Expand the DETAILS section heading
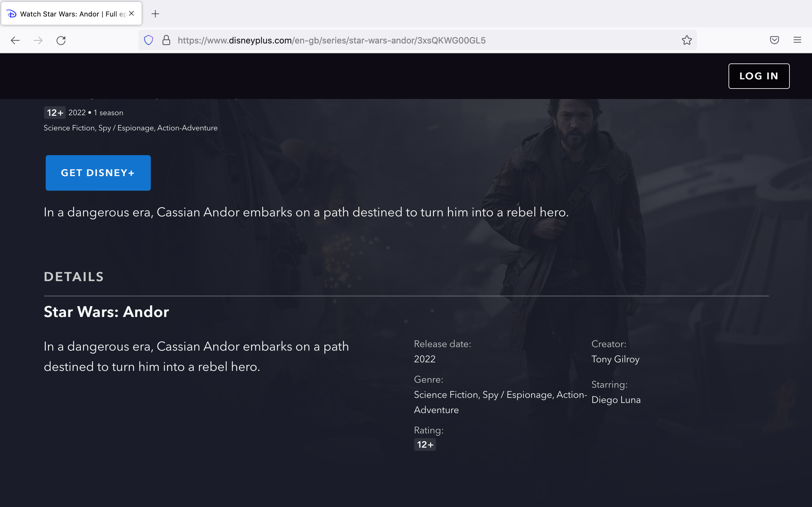Screen dimensions: 812x507 pyautogui.click(x=73, y=276)
